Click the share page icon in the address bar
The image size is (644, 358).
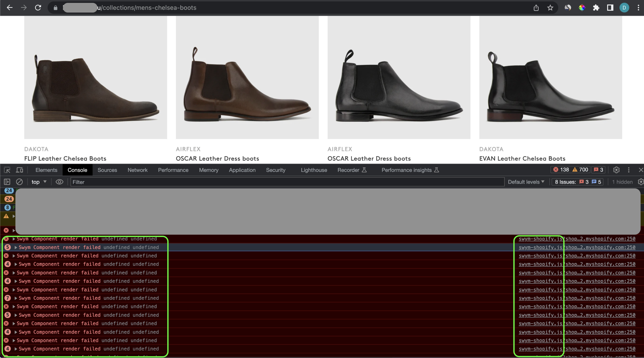536,8
